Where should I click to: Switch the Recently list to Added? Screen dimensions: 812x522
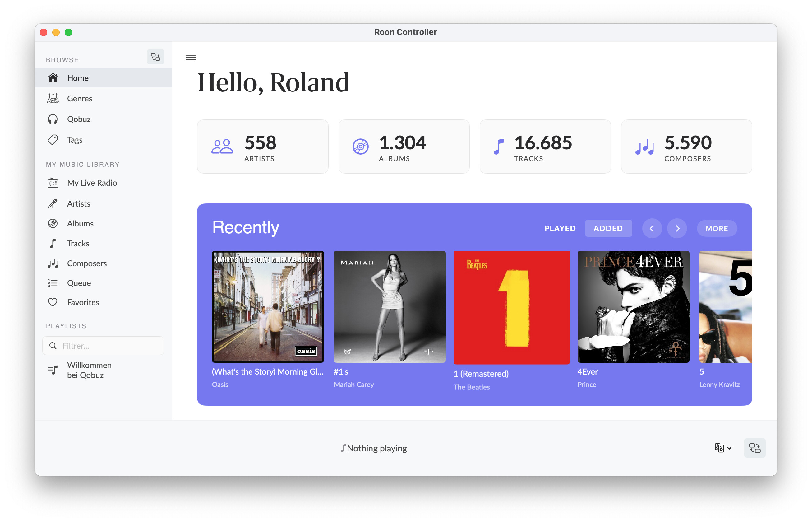(608, 228)
